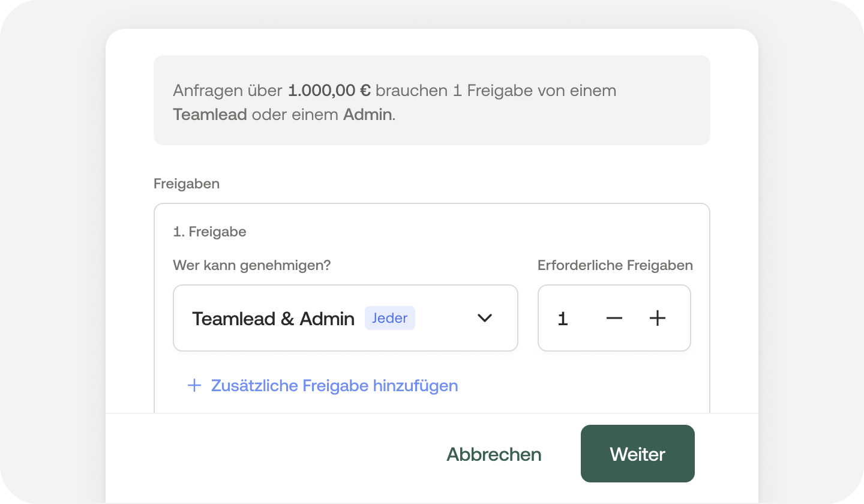
Task: Select the 'Jeder' badge next to Teamlead & Admin
Action: tap(390, 318)
